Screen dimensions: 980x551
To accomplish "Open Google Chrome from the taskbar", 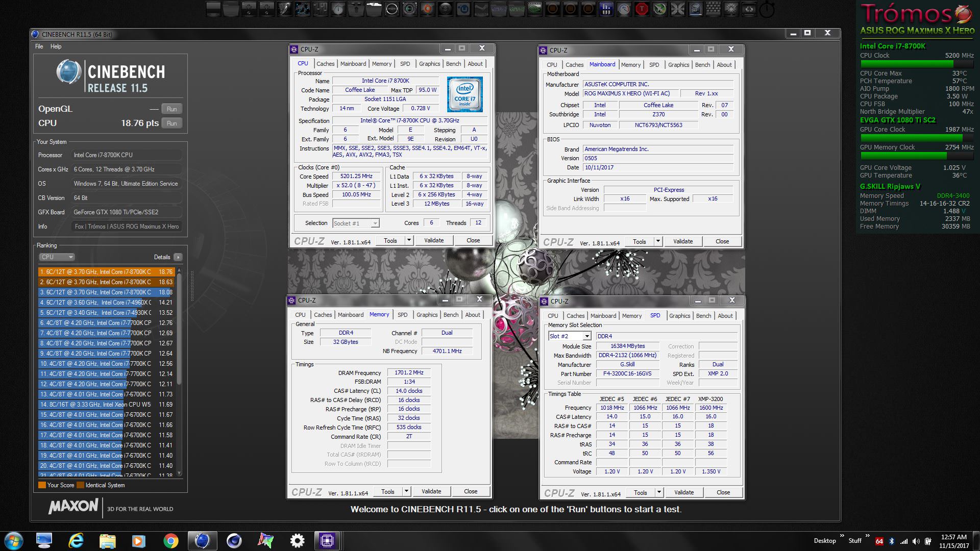I will coord(170,541).
